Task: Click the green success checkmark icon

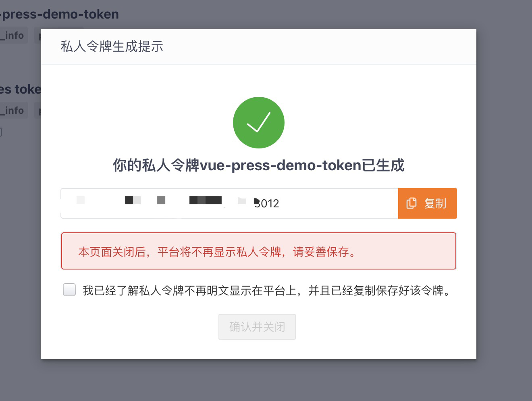Action: point(259,123)
